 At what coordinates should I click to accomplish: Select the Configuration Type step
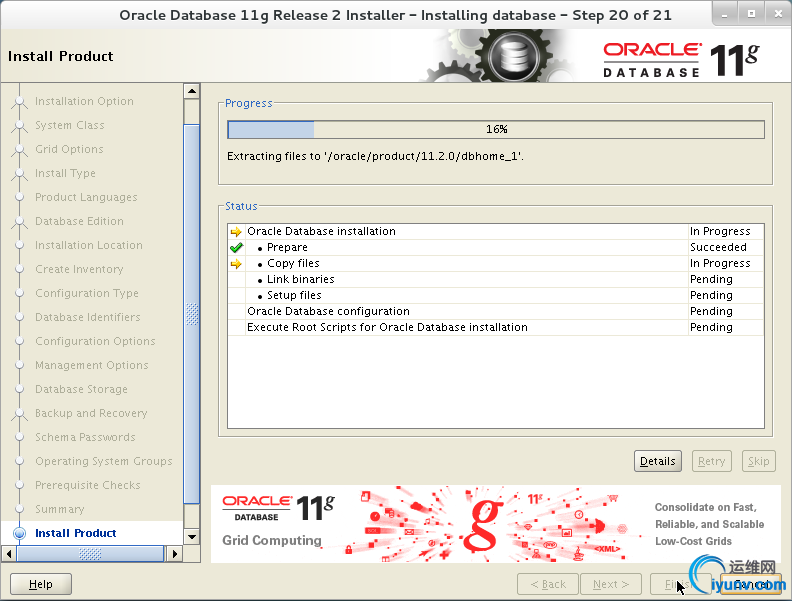click(x=87, y=293)
